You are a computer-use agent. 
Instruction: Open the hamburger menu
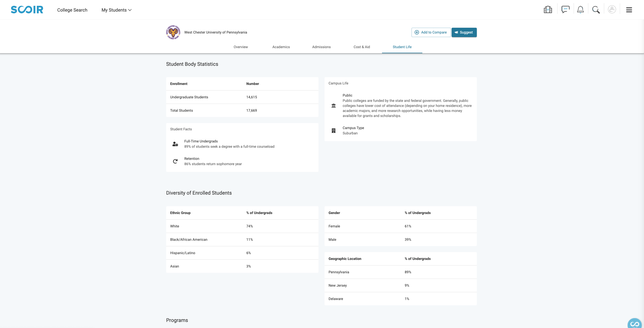coord(629,10)
